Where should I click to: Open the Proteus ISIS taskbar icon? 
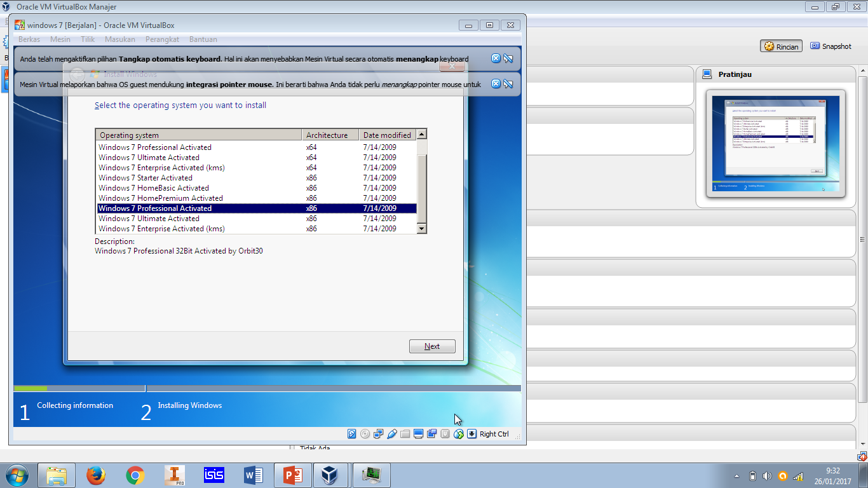pyautogui.click(x=214, y=475)
